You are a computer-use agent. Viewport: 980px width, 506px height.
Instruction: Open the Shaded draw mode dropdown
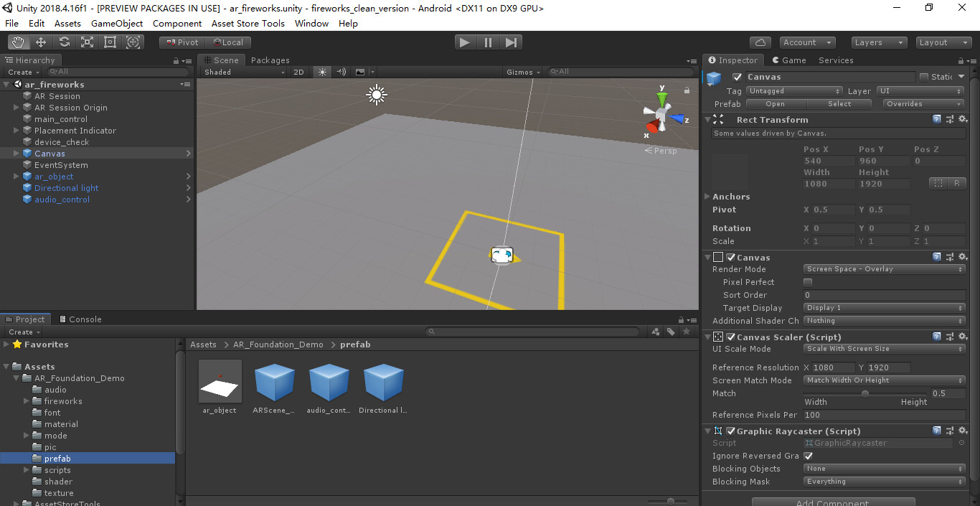(x=244, y=72)
